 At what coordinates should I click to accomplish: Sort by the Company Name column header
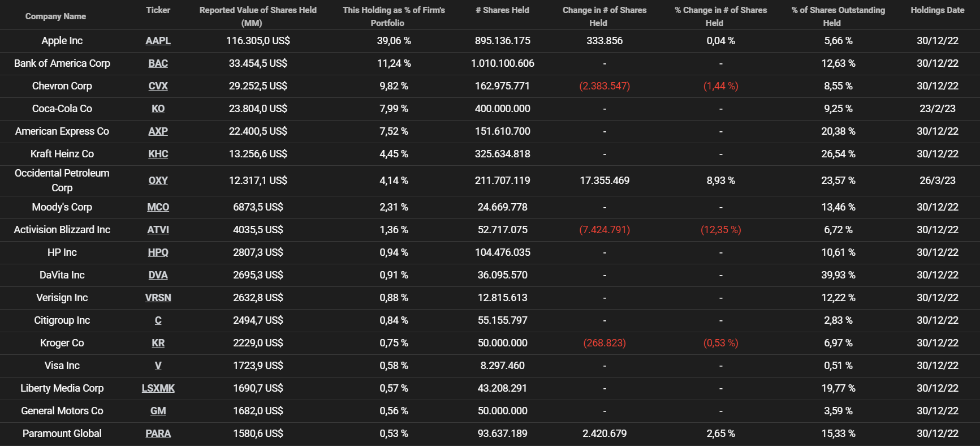(x=55, y=16)
